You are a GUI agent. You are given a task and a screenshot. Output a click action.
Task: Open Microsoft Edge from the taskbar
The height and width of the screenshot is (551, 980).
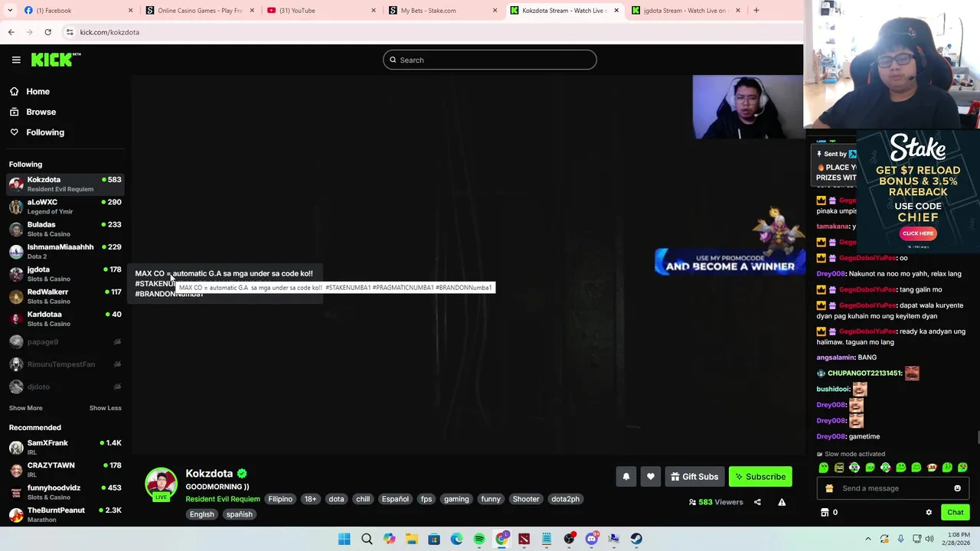(456, 539)
